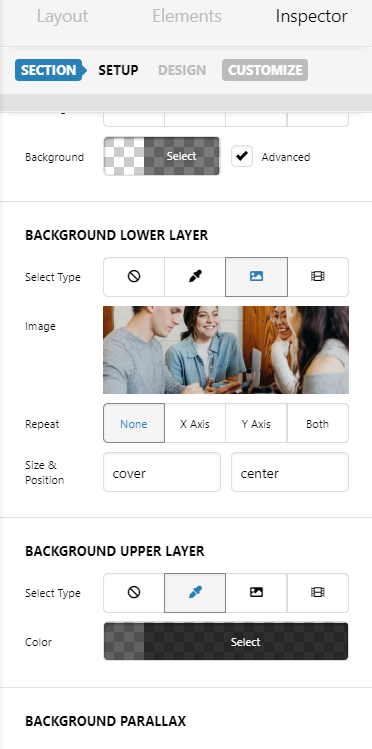Image resolution: width=372 pixels, height=749 pixels.
Task: Open the Customize sub-tab
Action: pyautogui.click(x=265, y=70)
